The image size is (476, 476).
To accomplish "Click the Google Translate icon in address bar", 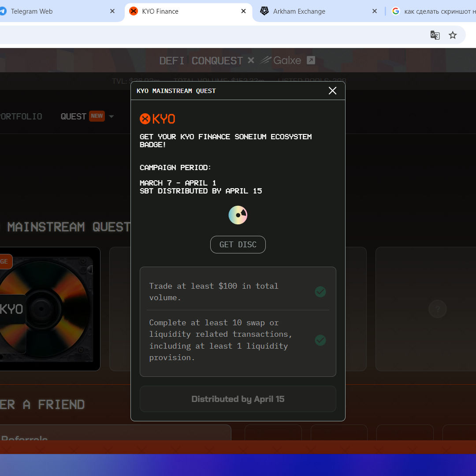I will click(435, 35).
